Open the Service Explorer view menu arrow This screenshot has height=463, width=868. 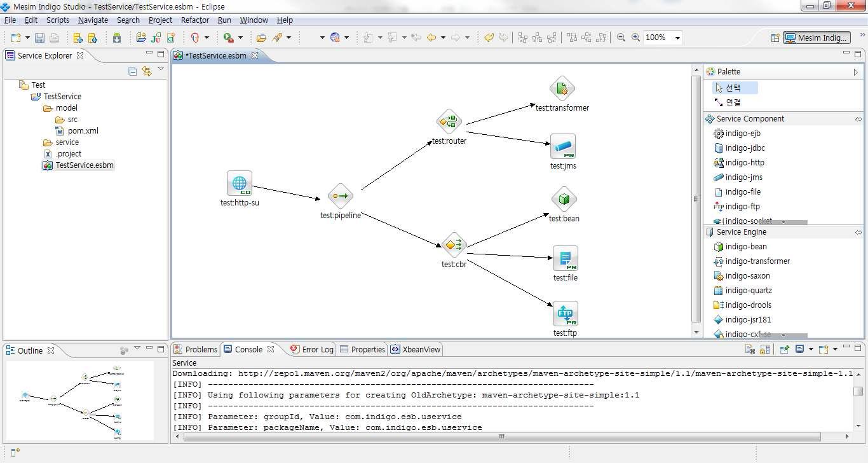(161, 69)
